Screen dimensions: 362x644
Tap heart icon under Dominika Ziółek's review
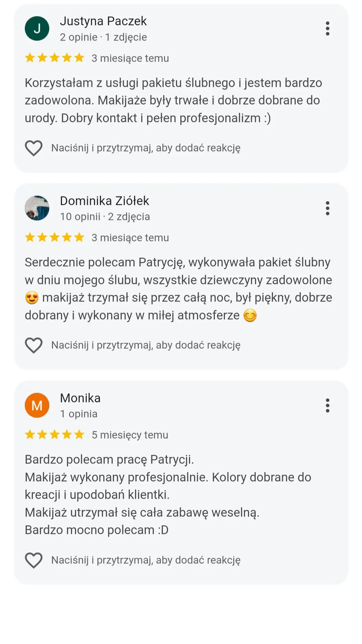click(34, 345)
